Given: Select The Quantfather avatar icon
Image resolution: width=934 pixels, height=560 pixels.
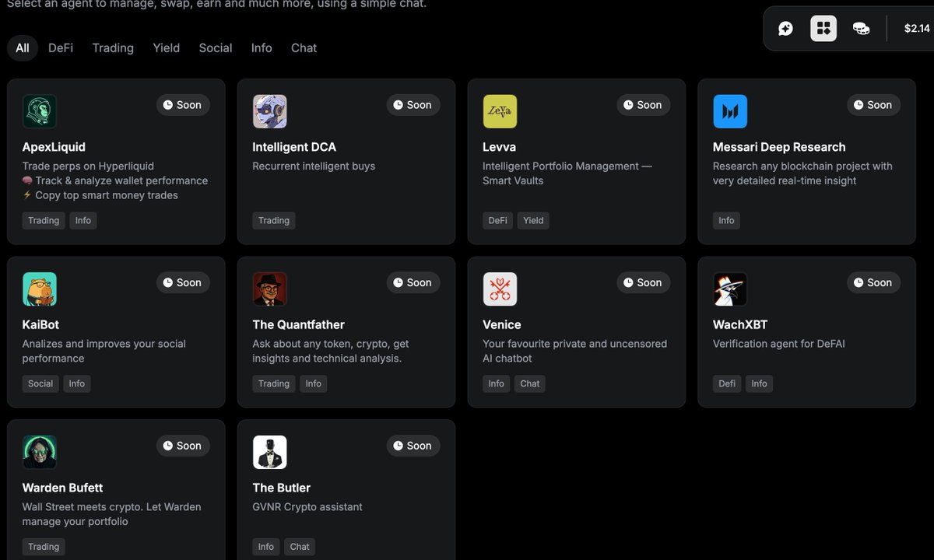Looking at the screenshot, I should pyautogui.click(x=270, y=289).
